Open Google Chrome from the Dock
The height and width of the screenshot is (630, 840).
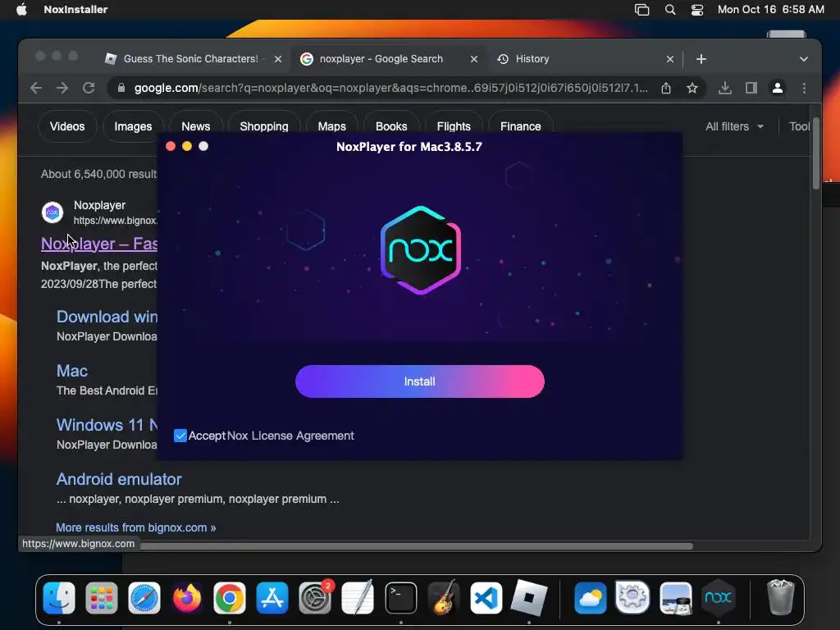(x=230, y=597)
